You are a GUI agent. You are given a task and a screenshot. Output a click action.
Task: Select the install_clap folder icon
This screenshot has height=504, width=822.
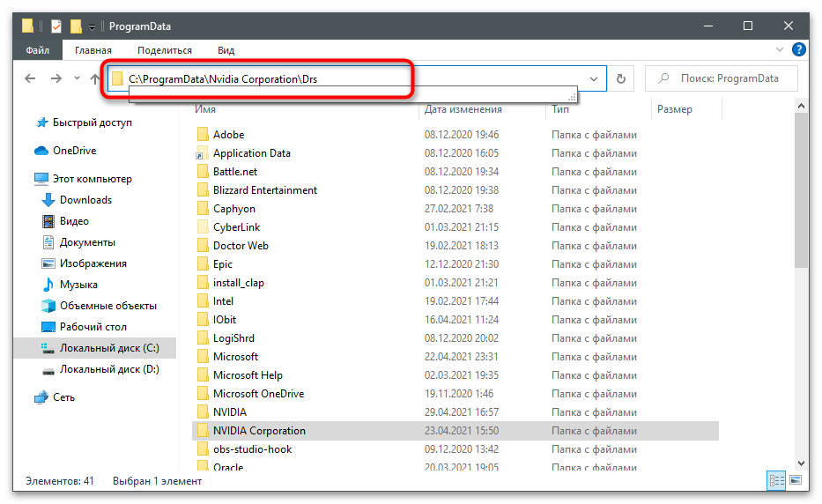203,283
